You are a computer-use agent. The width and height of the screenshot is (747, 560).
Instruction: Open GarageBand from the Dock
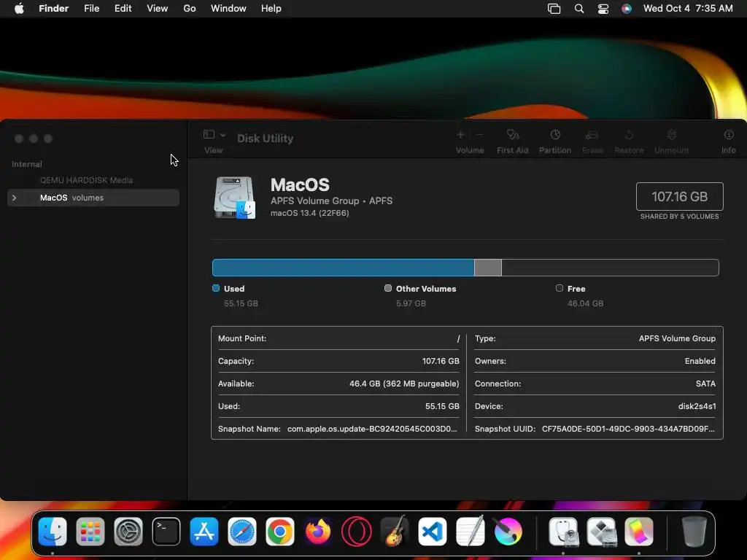pyautogui.click(x=395, y=531)
